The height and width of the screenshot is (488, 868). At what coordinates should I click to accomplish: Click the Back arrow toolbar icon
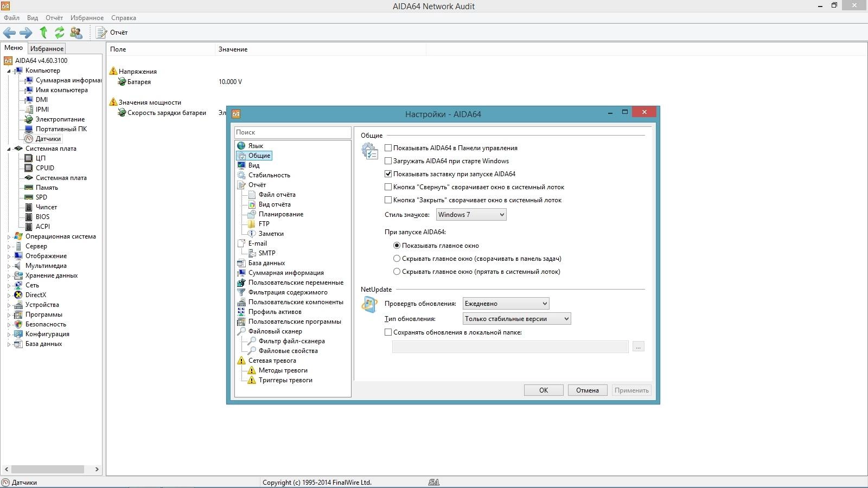[9, 33]
